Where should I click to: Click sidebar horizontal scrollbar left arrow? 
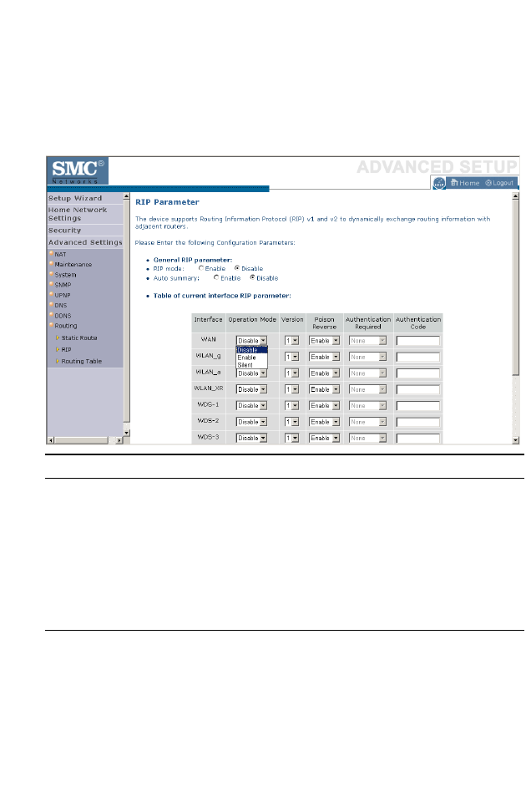51,440
